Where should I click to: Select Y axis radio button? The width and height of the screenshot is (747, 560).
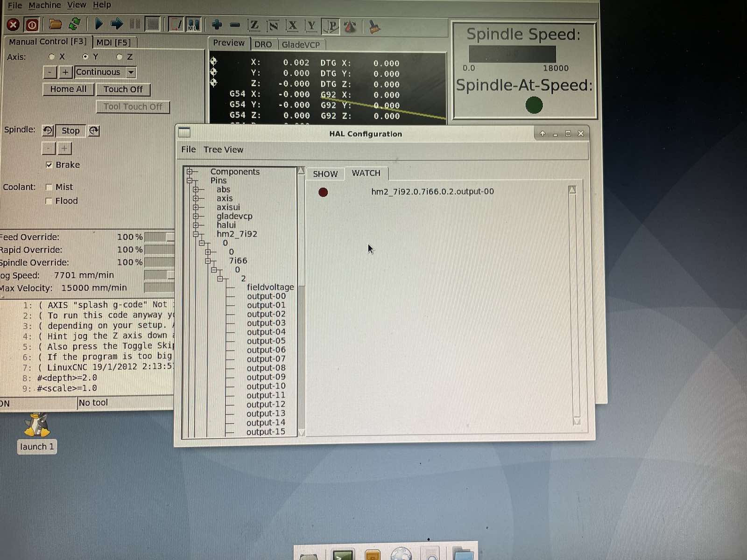coord(85,56)
